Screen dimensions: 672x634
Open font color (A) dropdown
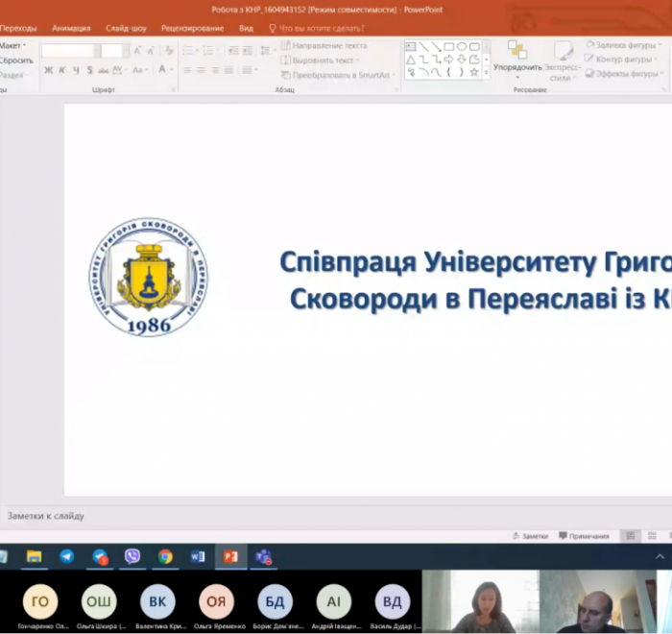[x=165, y=70]
